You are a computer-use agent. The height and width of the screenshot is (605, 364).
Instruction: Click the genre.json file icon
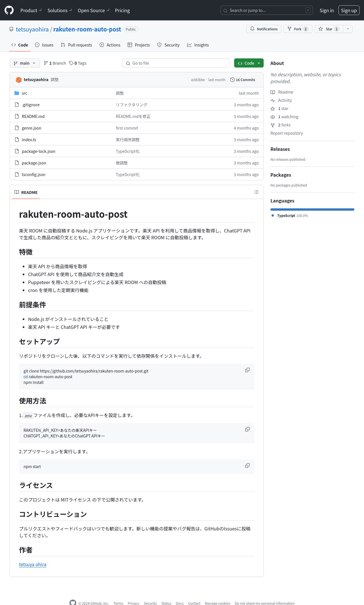pos(17,128)
